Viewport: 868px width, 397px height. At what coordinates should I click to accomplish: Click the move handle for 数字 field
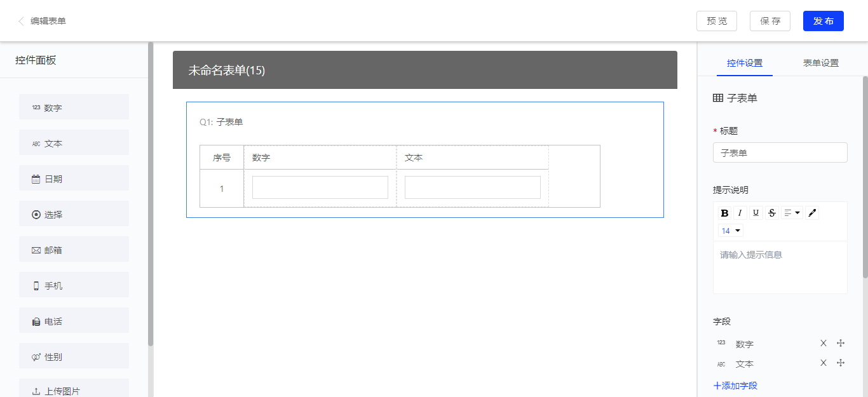(841, 343)
